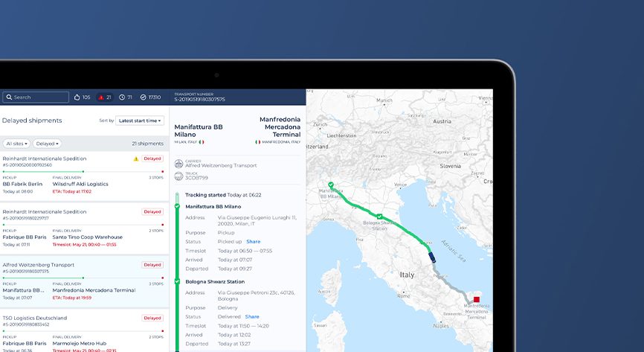This screenshot has height=352, width=644.
Task: Click the Bologna Shwarz Station timeline checkpoint
Action: [177, 282]
